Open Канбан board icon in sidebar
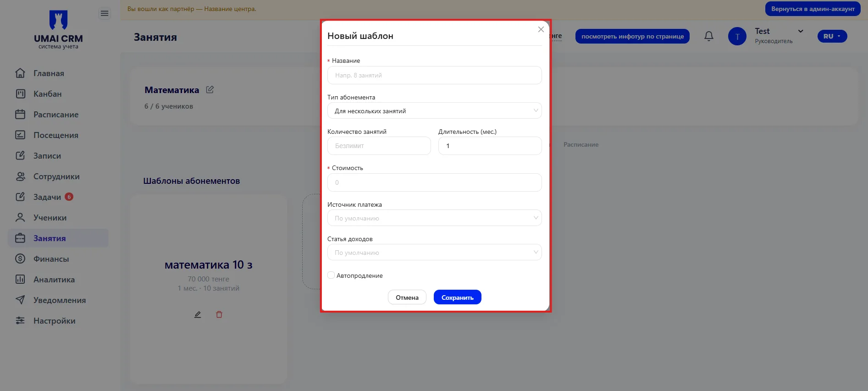The width and height of the screenshot is (868, 391). pos(20,94)
